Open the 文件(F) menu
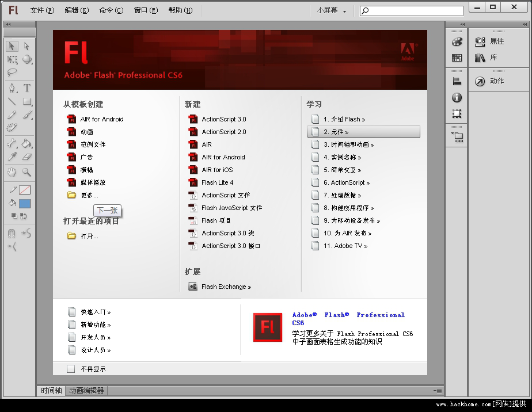 coord(42,10)
